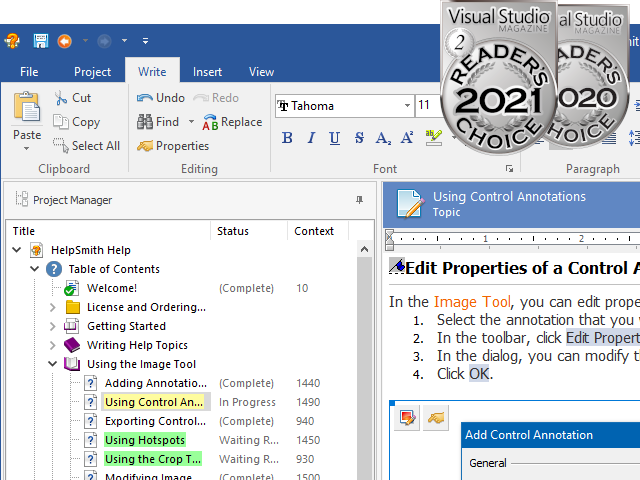Expand the License and Ordering folder
Image resolution: width=640 pixels, height=480 pixels.
(x=53, y=307)
